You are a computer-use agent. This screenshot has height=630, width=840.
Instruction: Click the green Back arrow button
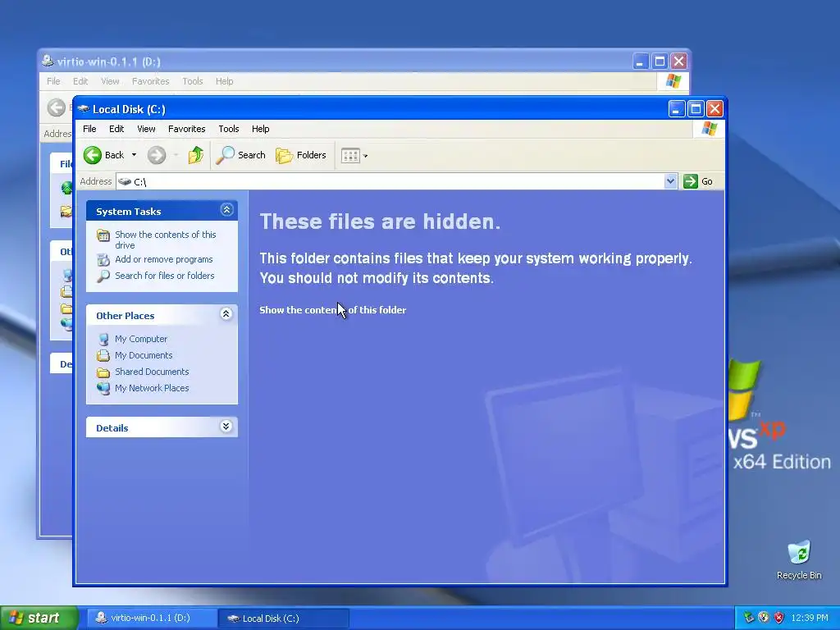tap(92, 155)
